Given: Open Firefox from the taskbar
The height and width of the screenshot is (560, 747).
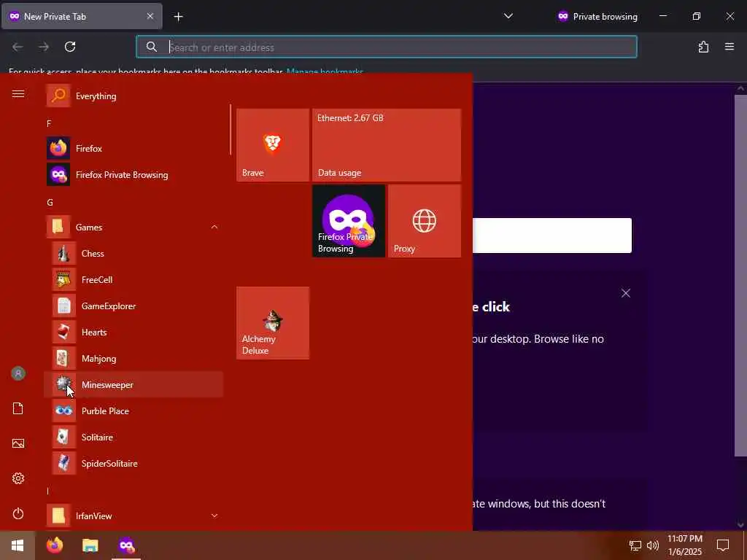Looking at the screenshot, I should coord(55,545).
